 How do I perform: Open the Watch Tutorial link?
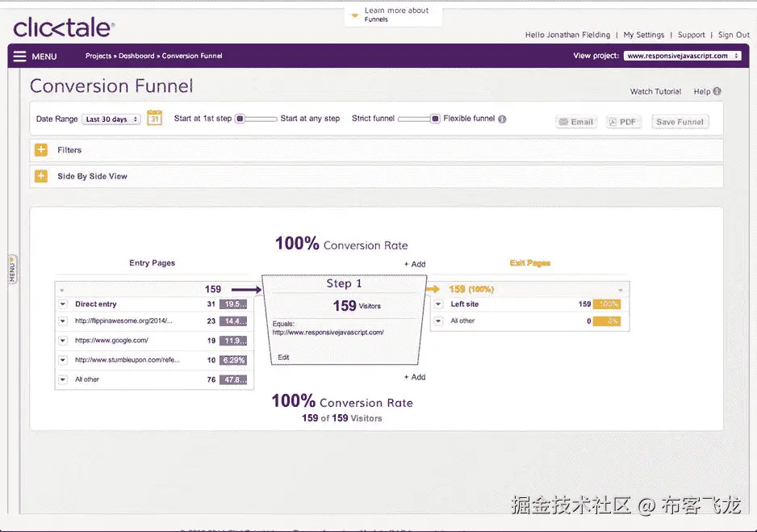(x=655, y=92)
